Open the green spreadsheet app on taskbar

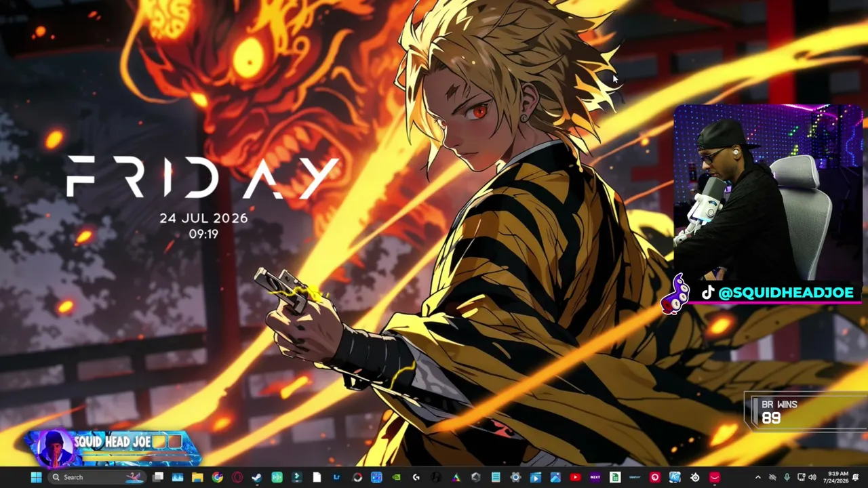click(615, 477)
